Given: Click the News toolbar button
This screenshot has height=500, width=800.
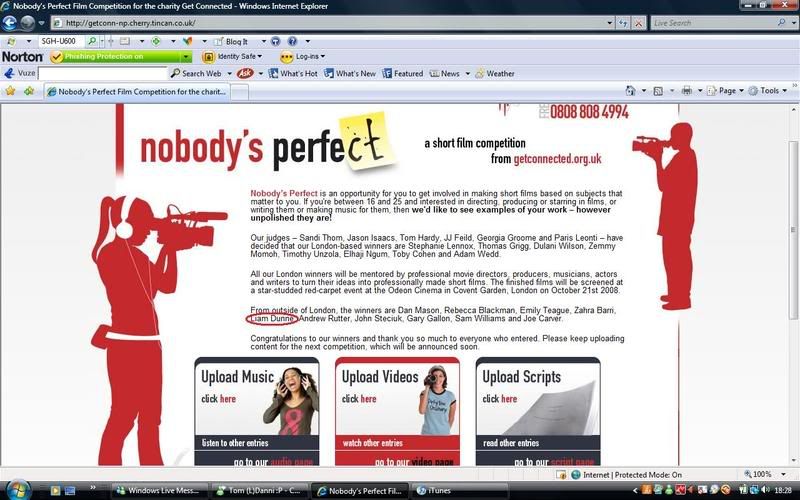Looking at the screenshot, I should coord(444,73).
